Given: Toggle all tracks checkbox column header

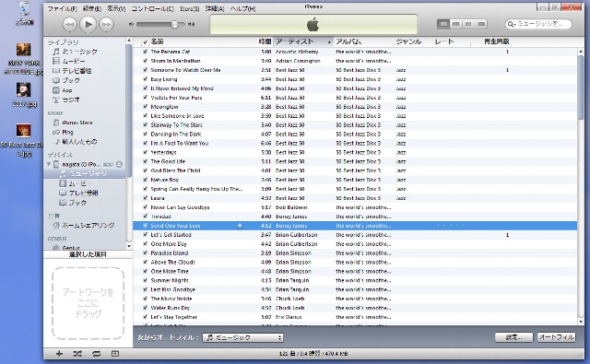Looking at the screenshot, I should coord(146,41).
